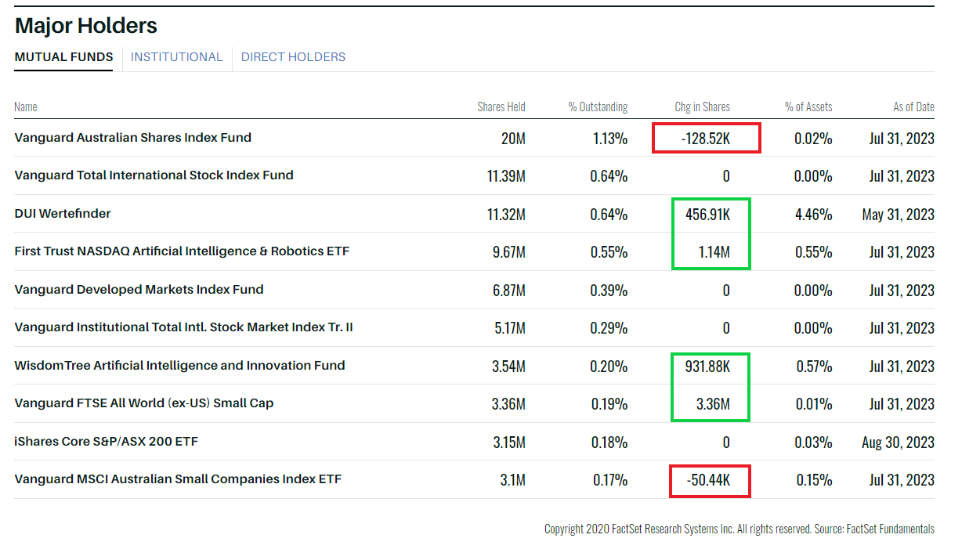
Task: Click the Chg in Shares column header
Action: coord(702,107)
